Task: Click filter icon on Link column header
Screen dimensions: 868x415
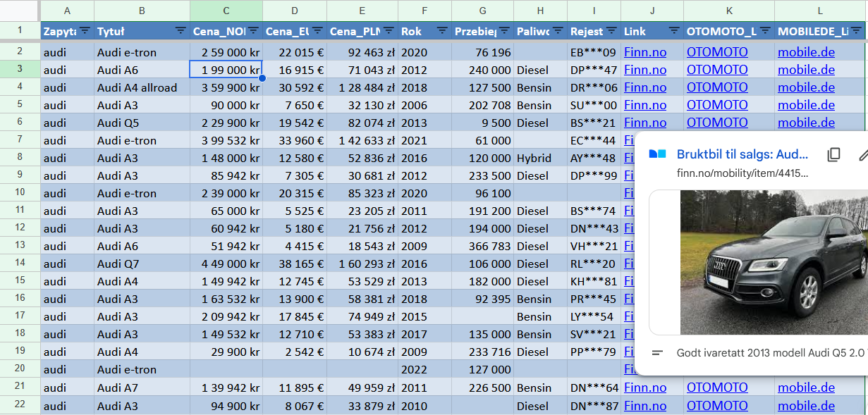Action: 674,31
